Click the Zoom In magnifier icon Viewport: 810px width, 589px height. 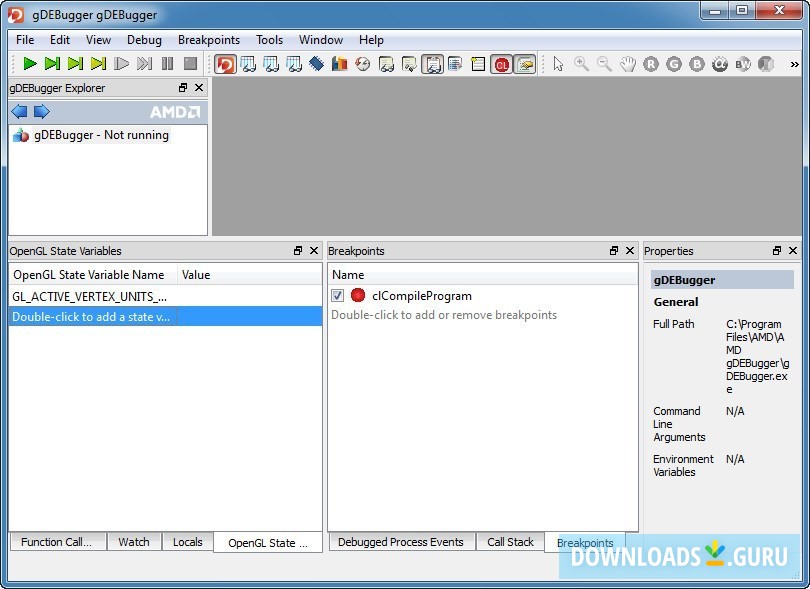point(580,63)
